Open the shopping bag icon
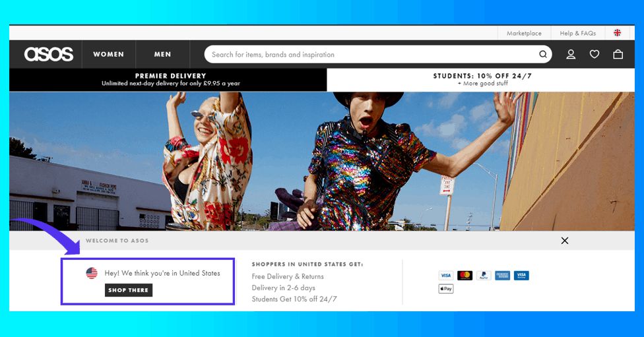 point(618,54)
